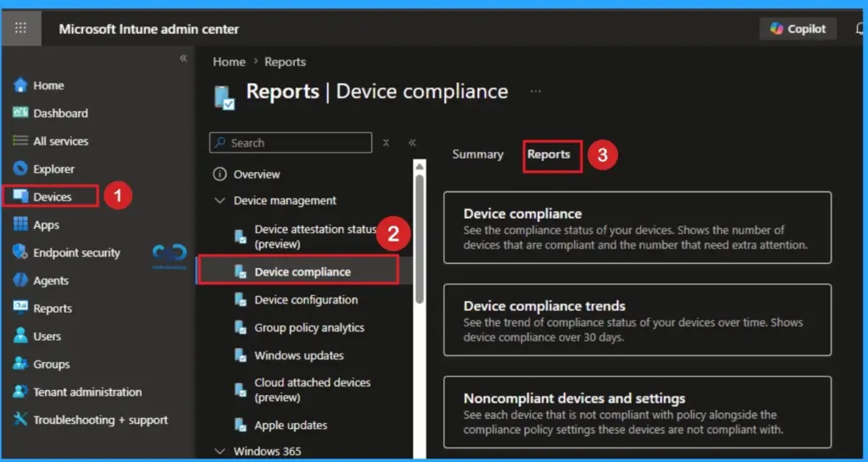
Task: Open Device configuration report item
Action: click(x=306, y=300)
